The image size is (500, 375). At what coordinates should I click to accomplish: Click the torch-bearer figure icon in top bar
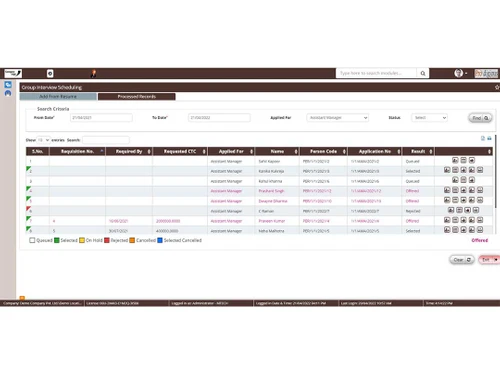94,73
